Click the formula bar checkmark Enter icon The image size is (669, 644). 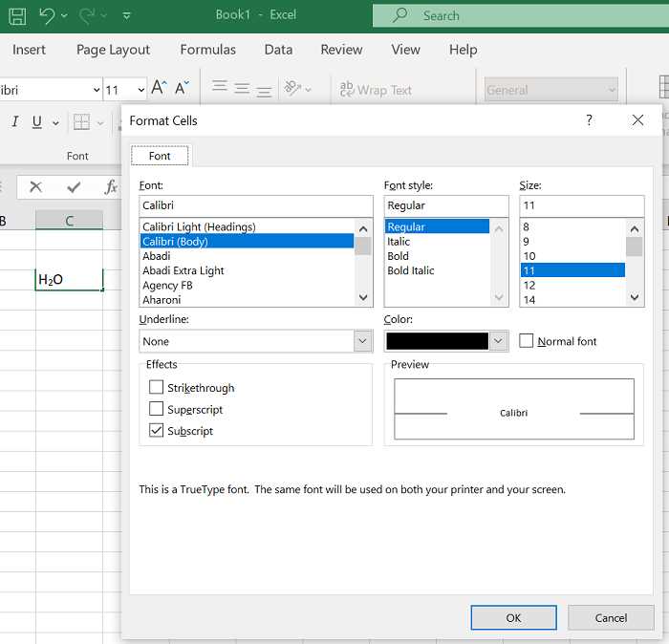(74, 187)
